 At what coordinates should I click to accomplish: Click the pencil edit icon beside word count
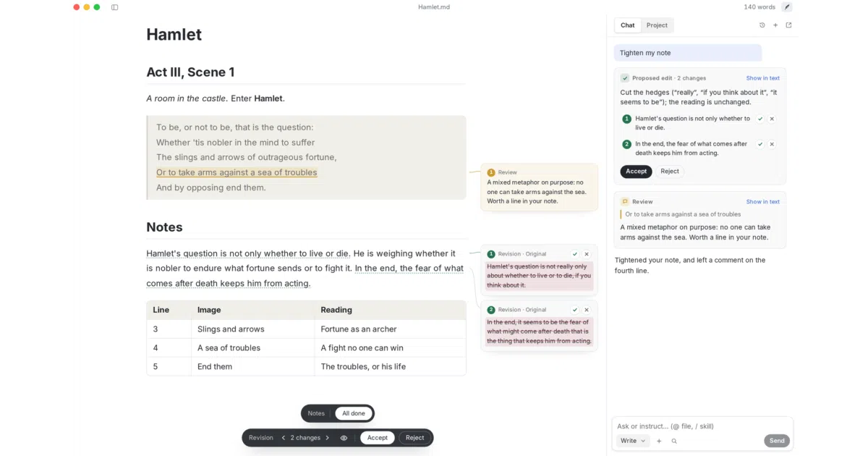point(787,7)
